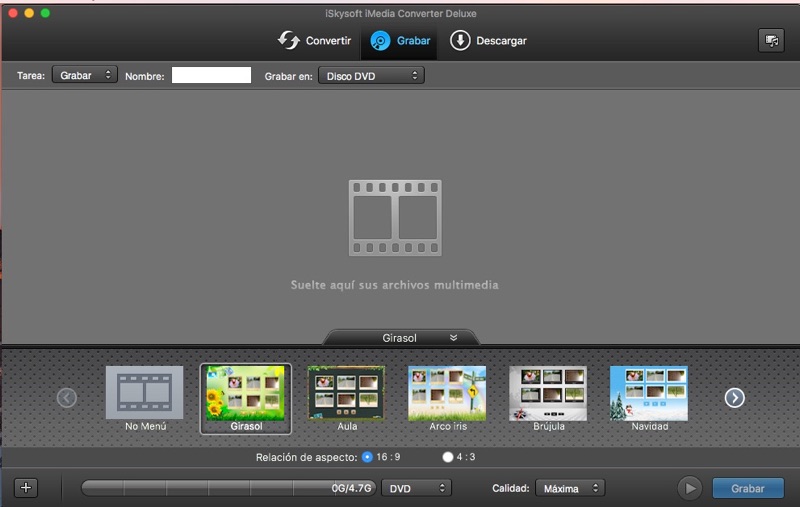Select the Navidad menu template
Image resolution: width=800 pixels, height=507 pixels.
(649, 399)
